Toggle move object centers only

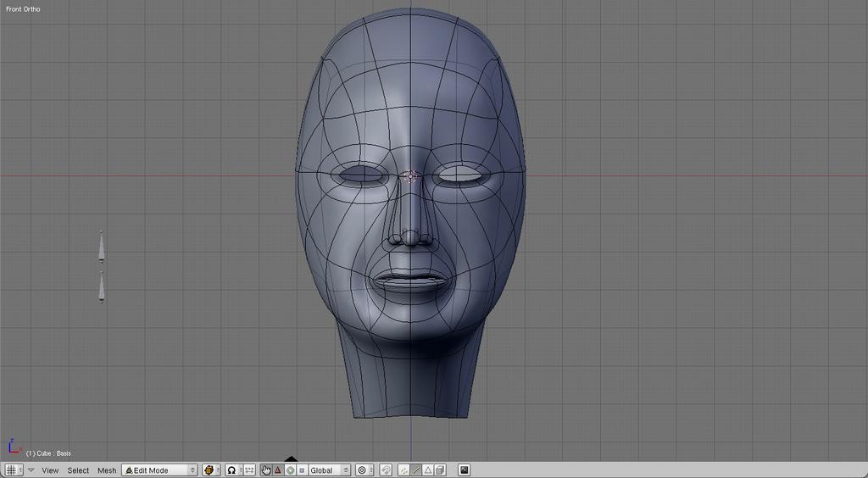point(250,470)
